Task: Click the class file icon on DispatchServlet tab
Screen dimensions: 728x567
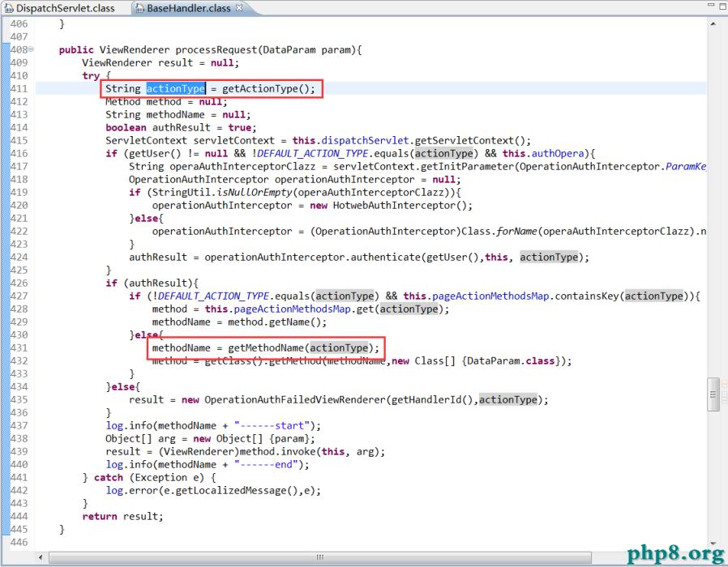Action: click(9, 8)
